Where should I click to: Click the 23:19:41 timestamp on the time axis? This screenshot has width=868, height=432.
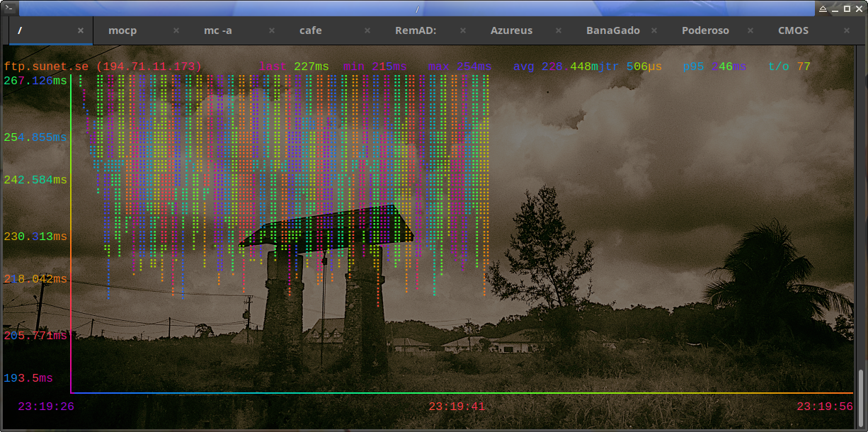coord(457,407)
